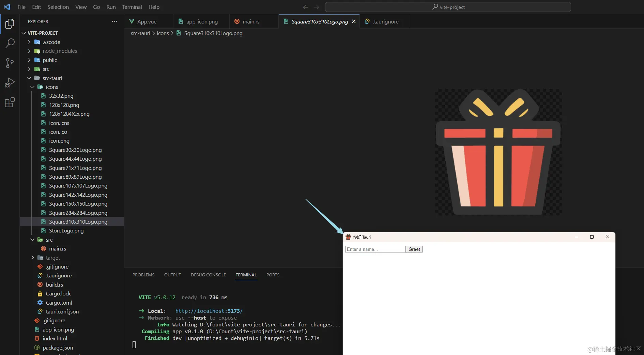644x355 pixels.
Task: Click the gift logo image preview
Action: (x=499, y=152)
